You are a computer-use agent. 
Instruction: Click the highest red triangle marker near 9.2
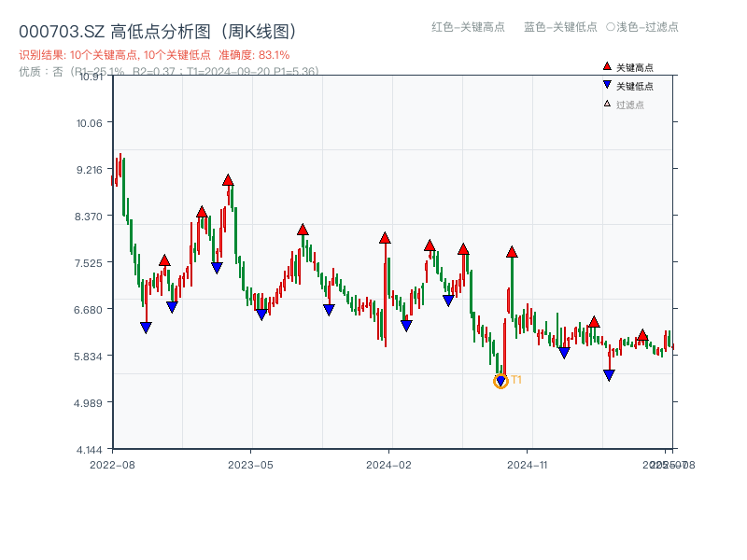click(x=228, y=180)
